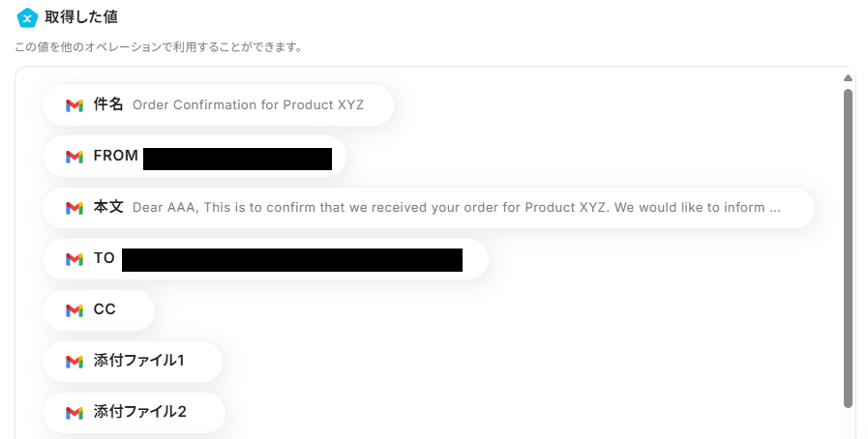Click the Gmail icon beside 添付ファイル1
868x439 pixels.
[75, 362]
